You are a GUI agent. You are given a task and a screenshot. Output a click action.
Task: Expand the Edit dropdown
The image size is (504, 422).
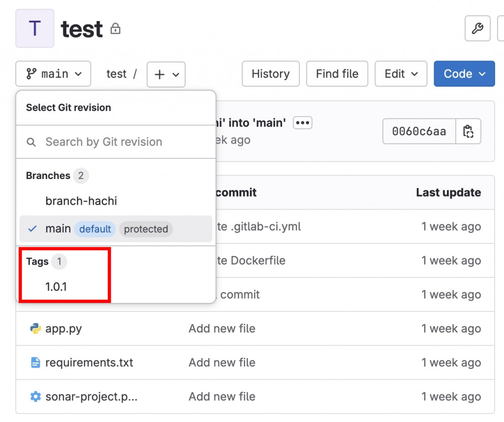(x=401, y=74)
